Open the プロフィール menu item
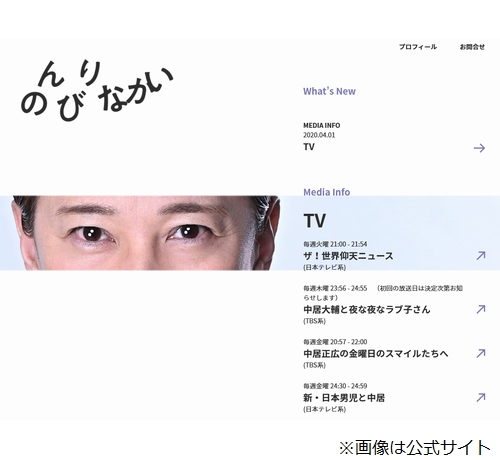 [x=418, y=47]
